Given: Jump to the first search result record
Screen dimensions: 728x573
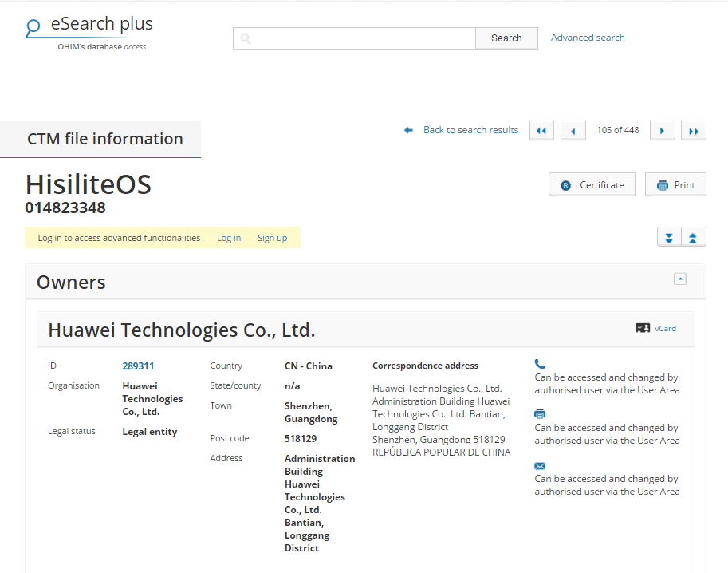Looking at the screenshot, I should click(x=541, y=131).
